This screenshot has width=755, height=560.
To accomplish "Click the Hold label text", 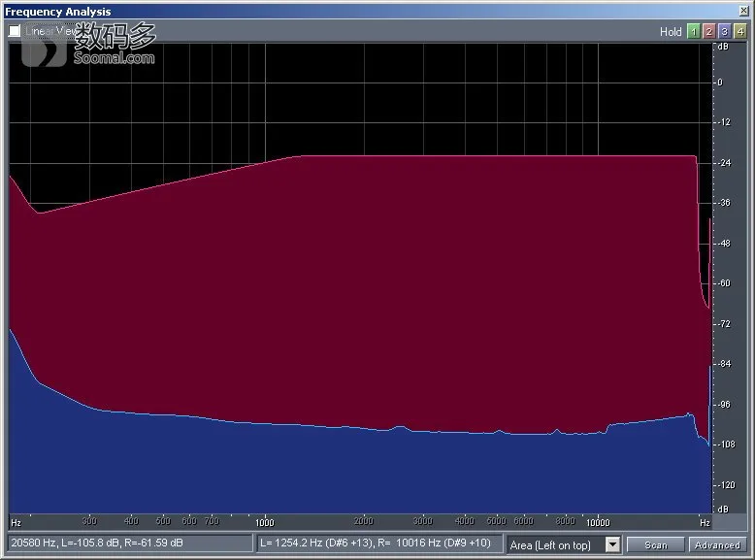I will (x=671, y=32).
